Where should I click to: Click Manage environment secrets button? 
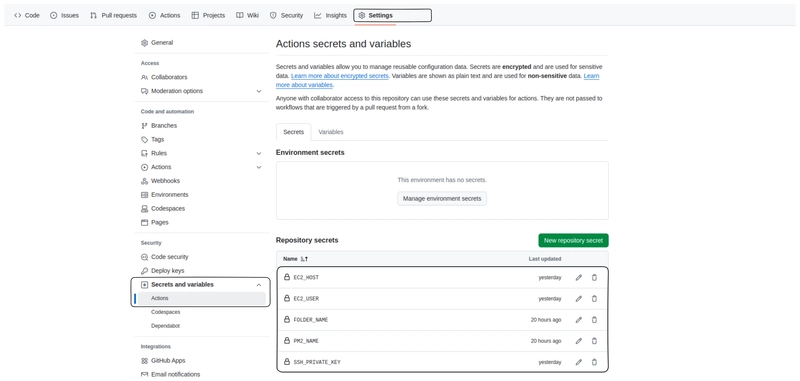pyautogui.click(x=442, y=198)
